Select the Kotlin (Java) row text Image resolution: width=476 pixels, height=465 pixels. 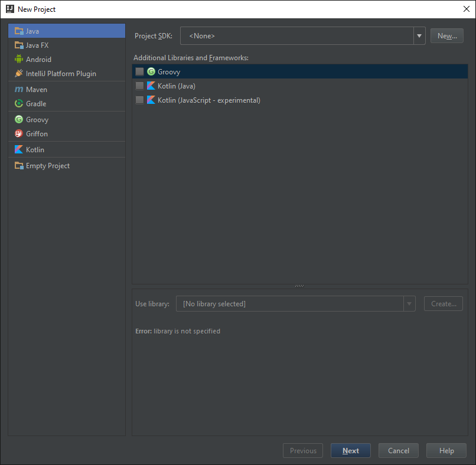click(177, 86)
